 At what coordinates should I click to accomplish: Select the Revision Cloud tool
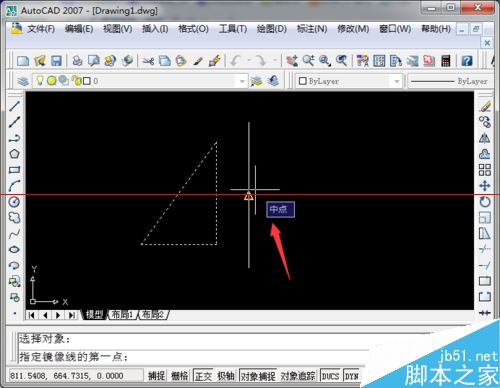(x=14, y=218)
